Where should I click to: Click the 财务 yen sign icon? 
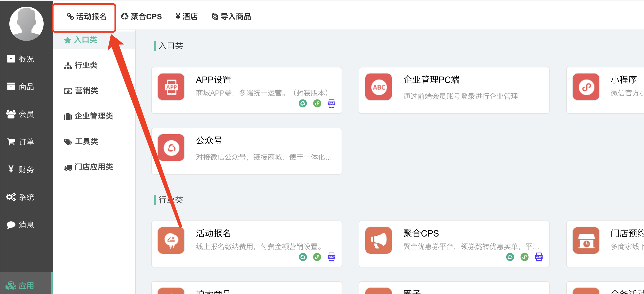(11, 169)
